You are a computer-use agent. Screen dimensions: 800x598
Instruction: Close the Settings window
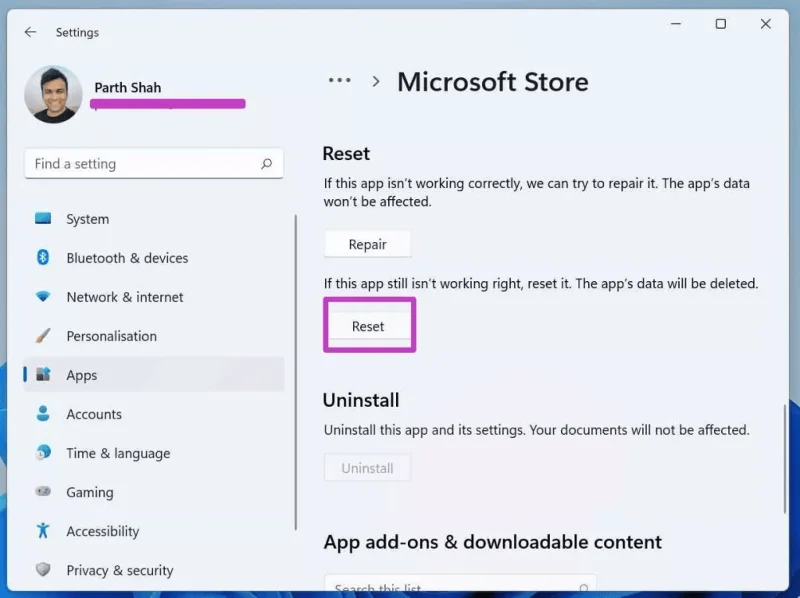tap(765, 24)
